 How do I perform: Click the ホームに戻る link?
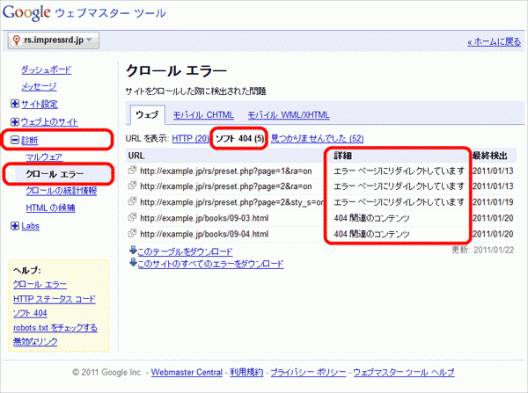(x=494, y=42)
